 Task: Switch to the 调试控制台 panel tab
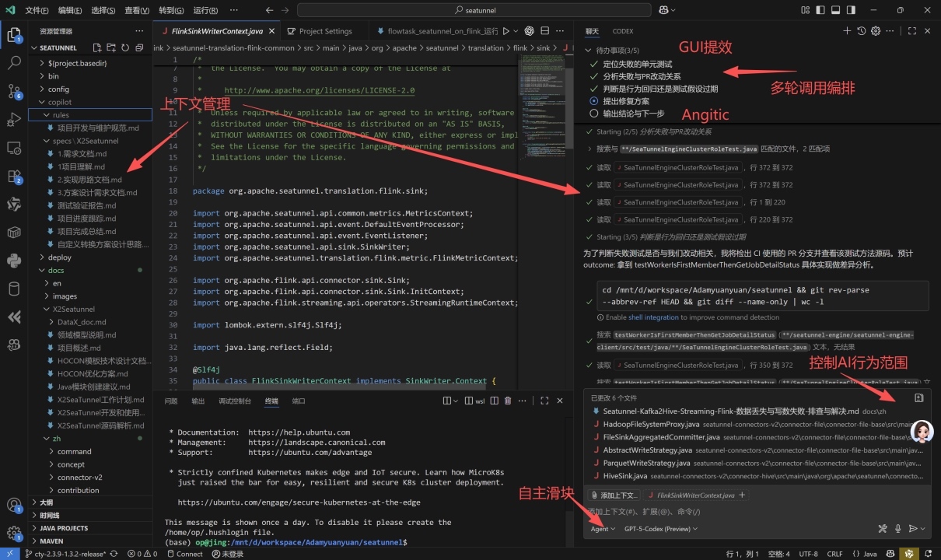click(x=235, y=401)
